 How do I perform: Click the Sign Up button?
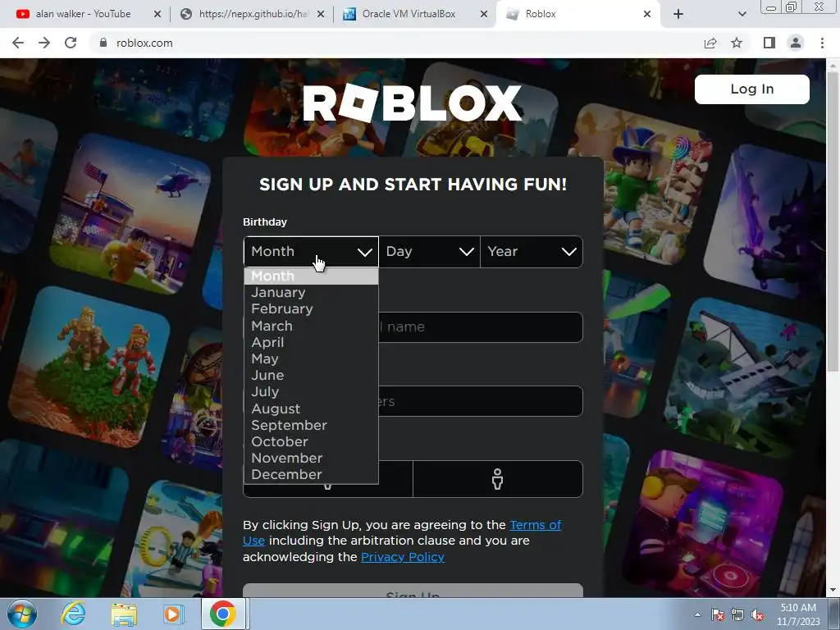[x=413, y=591]
